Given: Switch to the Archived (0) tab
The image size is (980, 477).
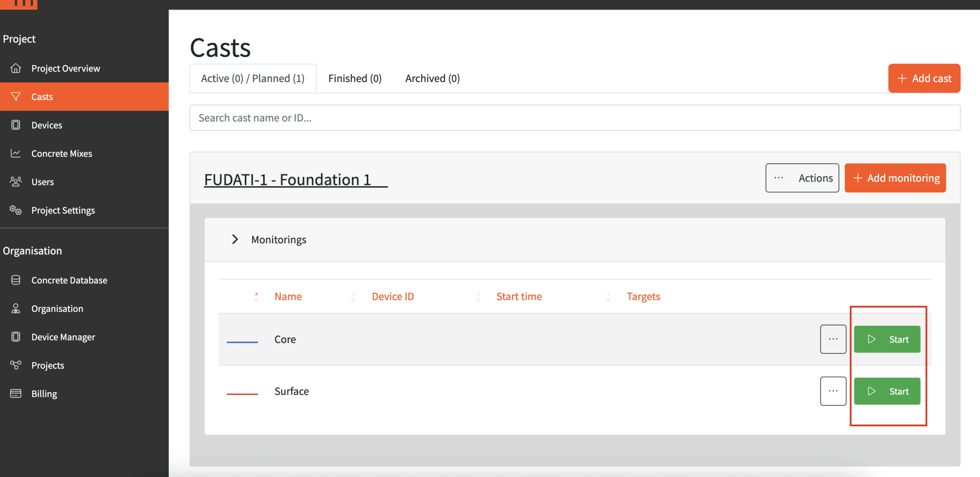Looking at the screenshot, I should click(x=433, y=79).
